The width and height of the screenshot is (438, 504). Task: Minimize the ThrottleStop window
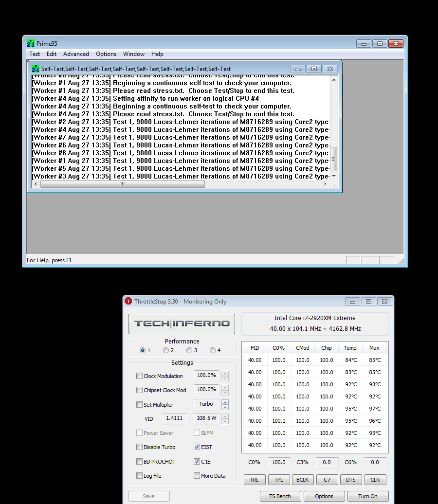point(352,302)
